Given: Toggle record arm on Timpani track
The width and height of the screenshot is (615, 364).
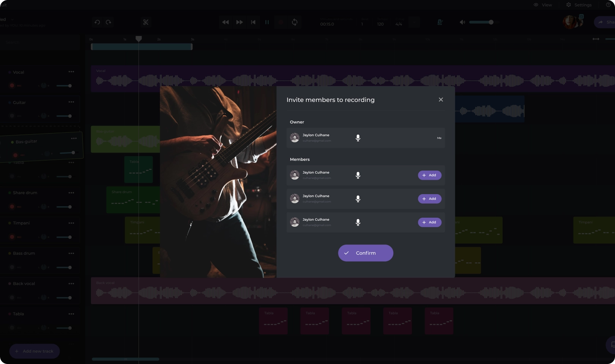Looking at the screenshot, I should pyautogui.click(x=12, y=237).
